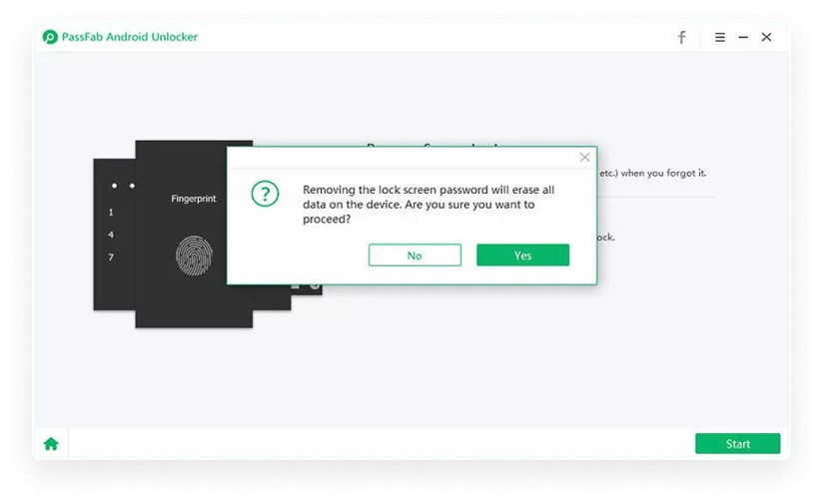Click digit 7 on the keypad illustration
Image resolution: width=823 pixels, height=504 pixels.
coord(111,256)
